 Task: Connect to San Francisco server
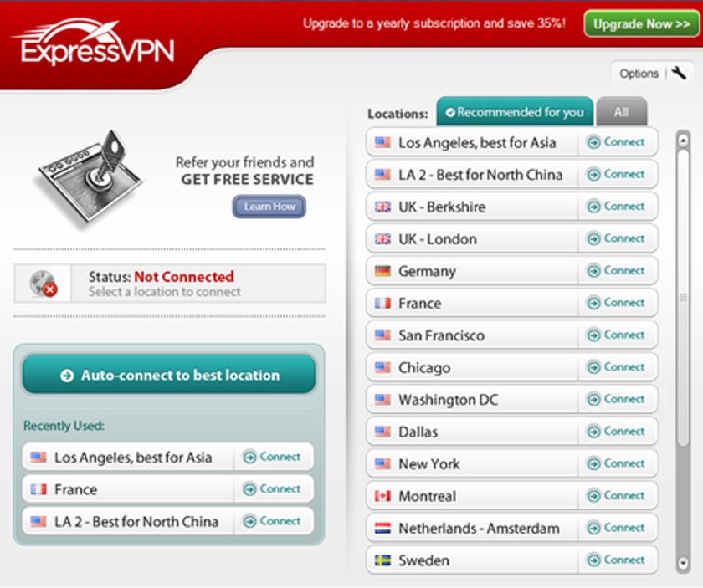(x=617, y=335)
